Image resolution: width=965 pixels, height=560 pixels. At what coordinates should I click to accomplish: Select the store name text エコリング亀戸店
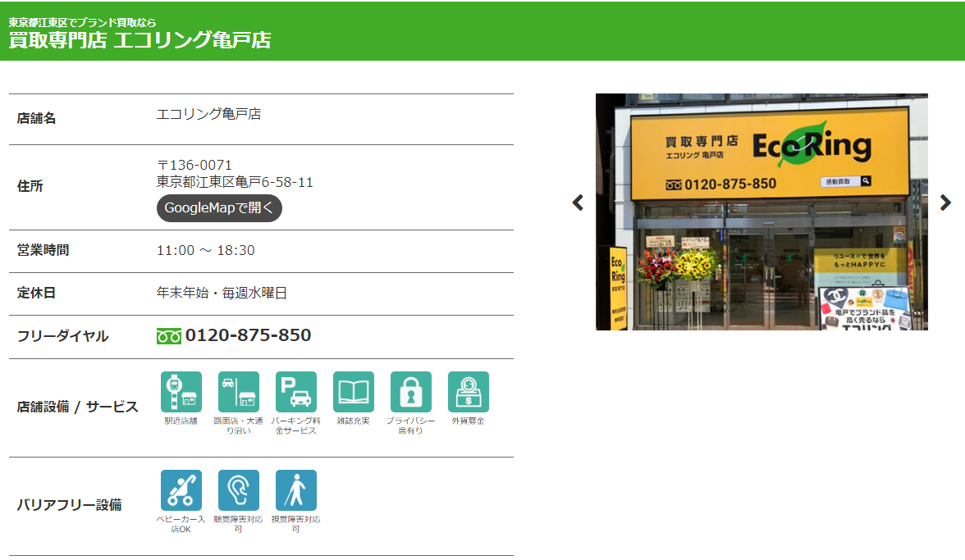point(208,114)
